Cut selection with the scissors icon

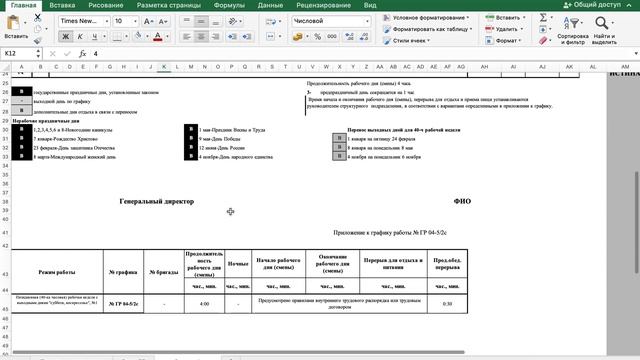(38, 18)
